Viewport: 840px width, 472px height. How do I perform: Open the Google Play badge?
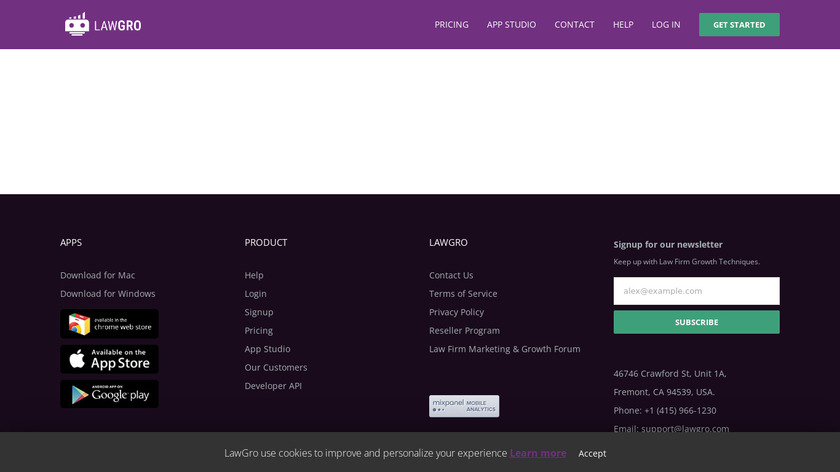click(109, 394)
